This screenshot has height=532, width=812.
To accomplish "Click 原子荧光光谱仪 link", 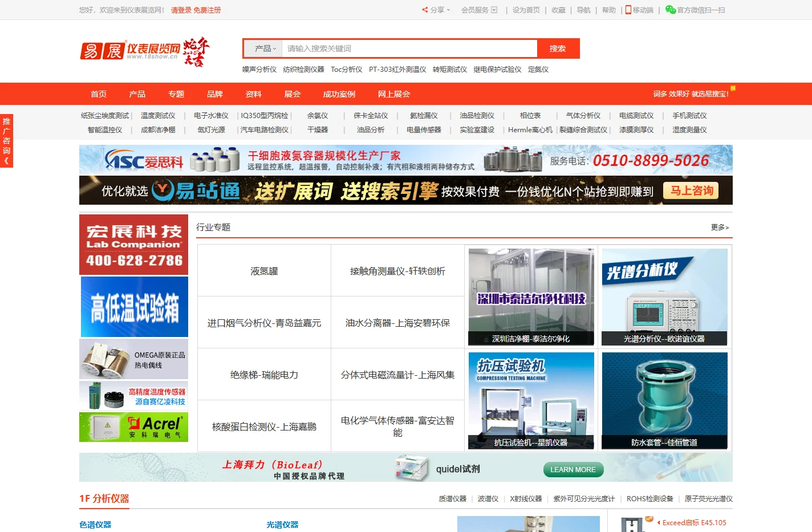I will (x=708, y=498).
